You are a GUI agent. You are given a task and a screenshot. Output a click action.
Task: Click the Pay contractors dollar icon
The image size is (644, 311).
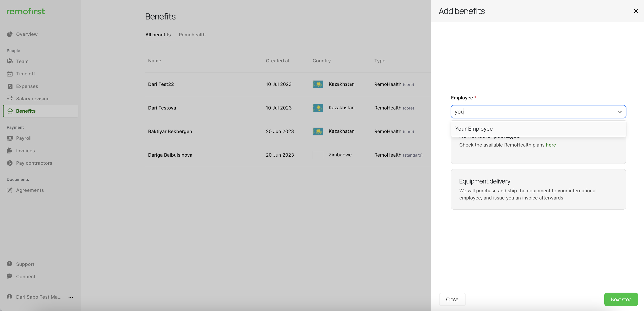tap(10, 163)
